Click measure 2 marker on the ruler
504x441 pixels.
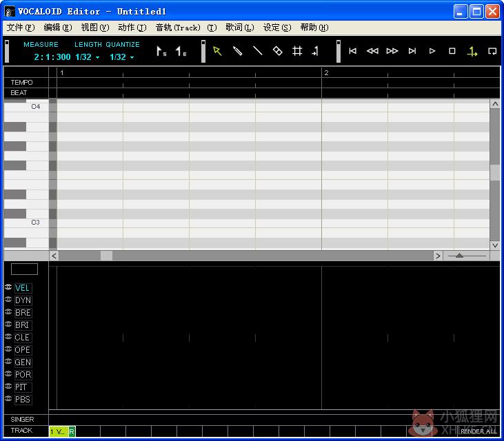click(326, 72)
